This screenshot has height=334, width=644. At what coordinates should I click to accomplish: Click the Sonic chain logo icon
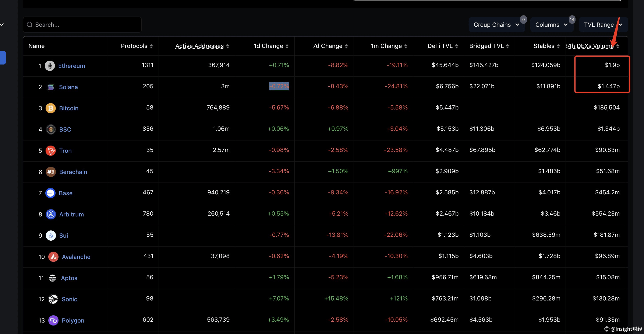coord(53,299)
